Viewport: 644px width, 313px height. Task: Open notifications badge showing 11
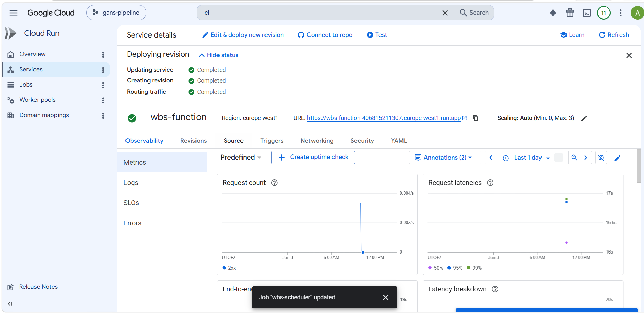pos(604,13)
